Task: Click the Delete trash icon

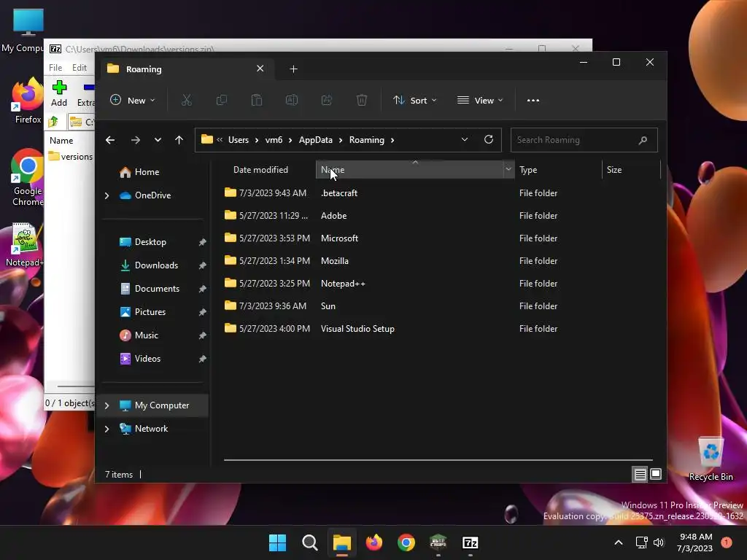Action: click(362, 101)
